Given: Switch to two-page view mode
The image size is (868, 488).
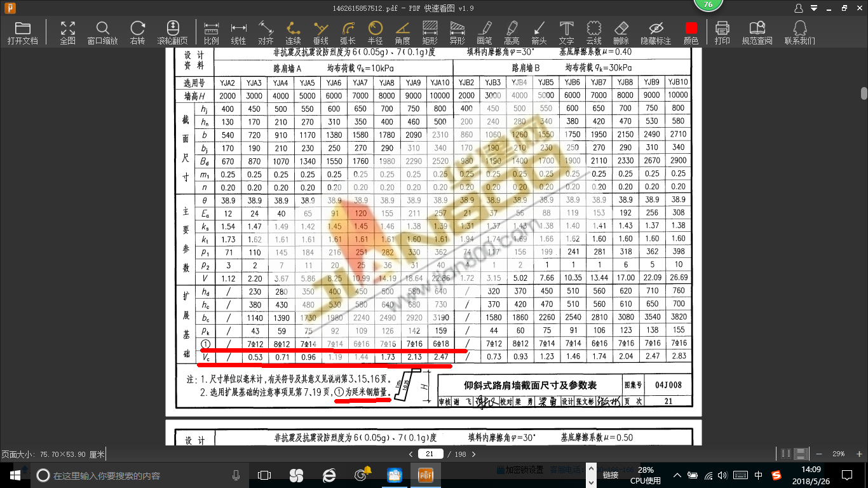Looking at the screenshot, I should click(787, 454).
